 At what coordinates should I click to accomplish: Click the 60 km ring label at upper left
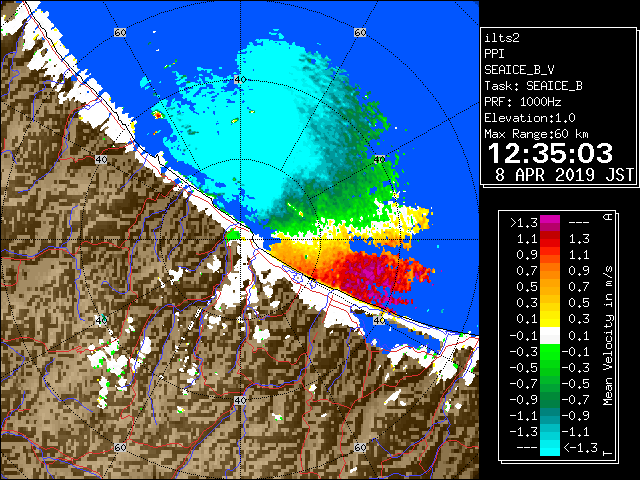tap(120, 32)
